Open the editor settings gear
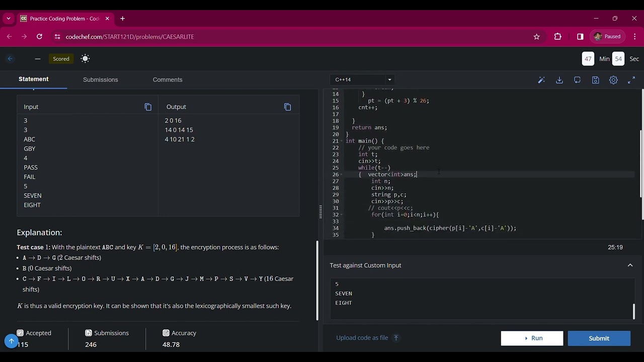644x362 pixels. click(613, 80)
